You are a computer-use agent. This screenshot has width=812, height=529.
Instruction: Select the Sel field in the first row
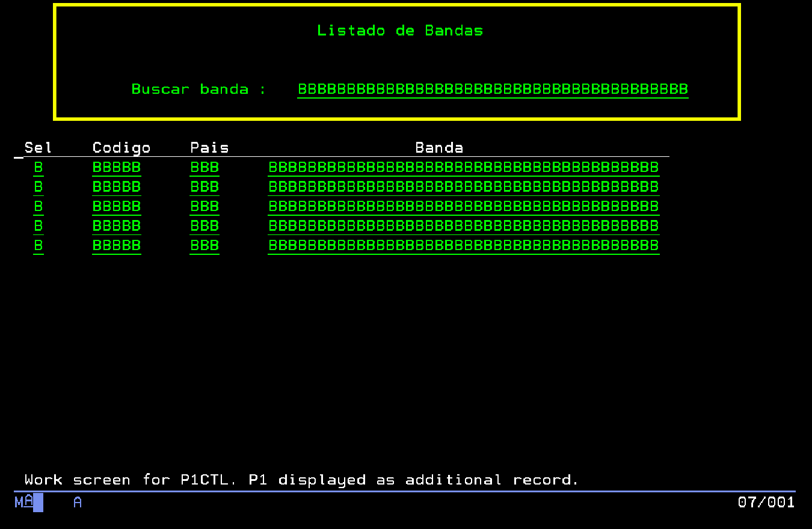point(38,167)
